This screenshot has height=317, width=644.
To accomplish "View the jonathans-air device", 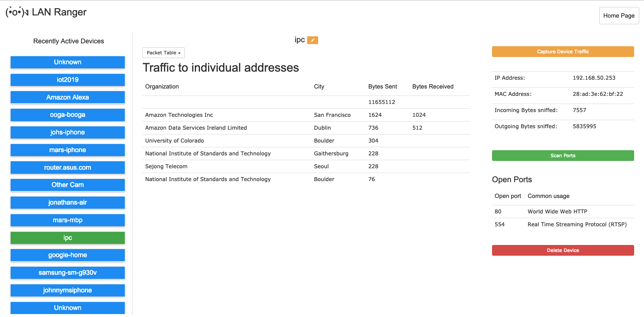I will (68, 202).
